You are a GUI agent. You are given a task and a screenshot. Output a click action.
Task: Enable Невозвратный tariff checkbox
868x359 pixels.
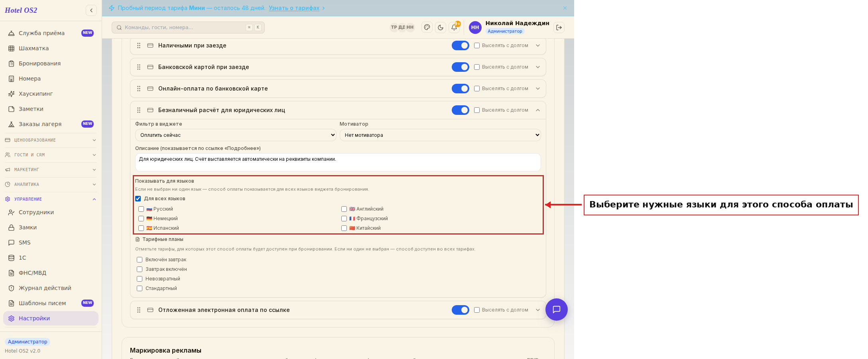coord(140,279)
